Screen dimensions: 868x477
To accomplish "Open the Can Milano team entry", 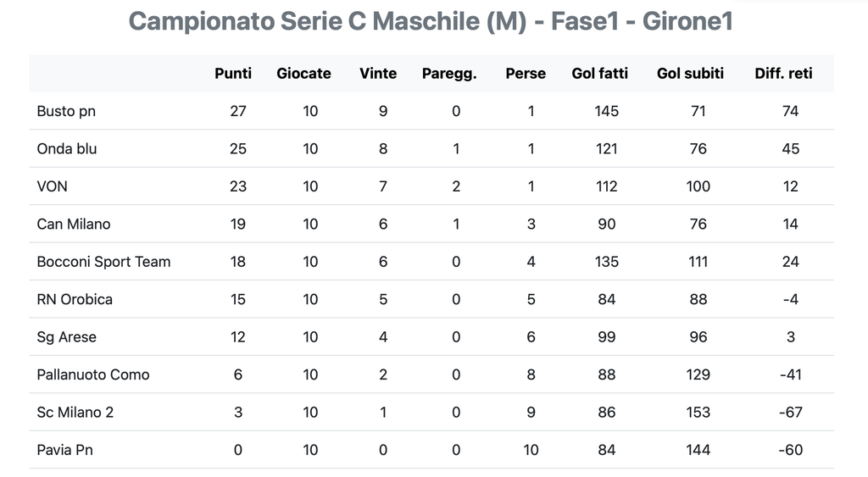I will 74,225.
